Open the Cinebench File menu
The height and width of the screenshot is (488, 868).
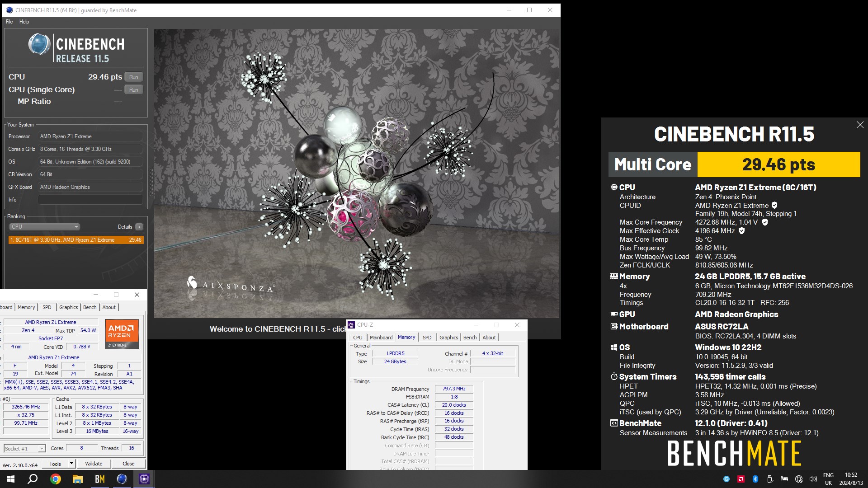[9, 22]
